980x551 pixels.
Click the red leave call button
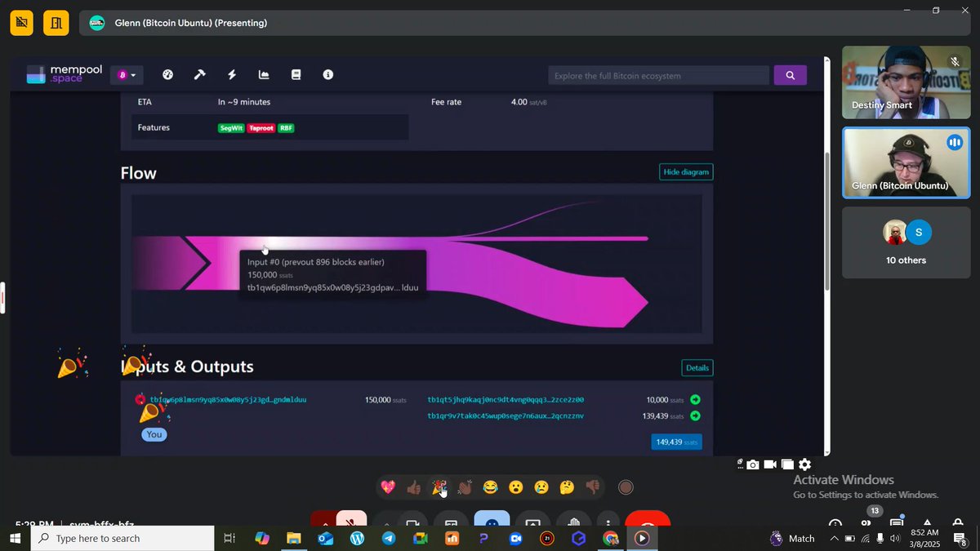click(648, 518)
